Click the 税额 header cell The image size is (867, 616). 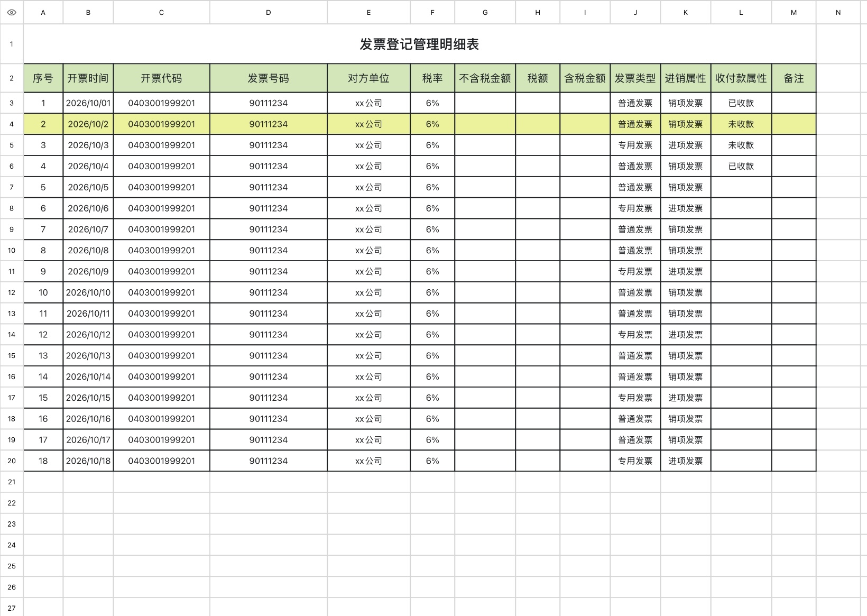click(x=538, y=78)
